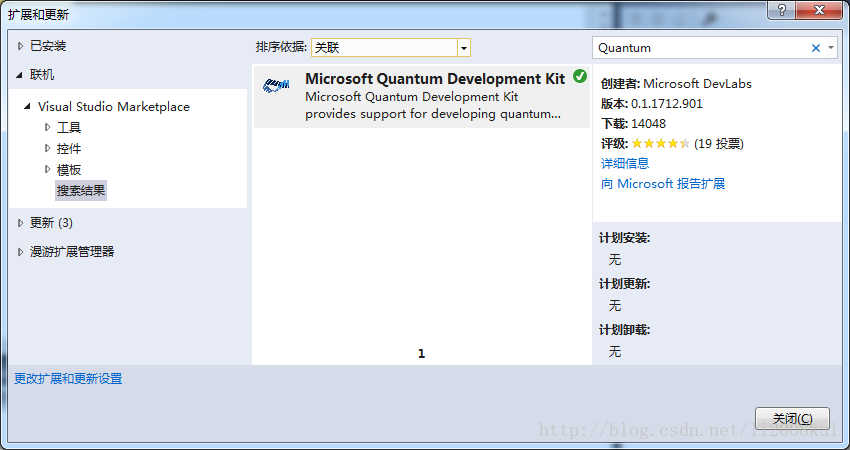
Task: Click the 版本: 0.1.1712.901 text
Action: (x=652, y=104)
